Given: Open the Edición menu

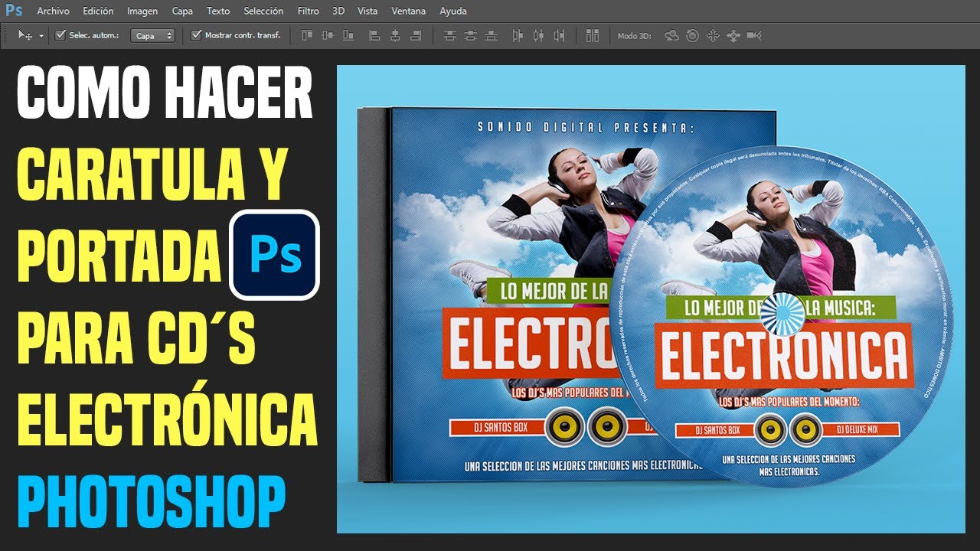Looking at the screenshot, I should pos(98,11).
